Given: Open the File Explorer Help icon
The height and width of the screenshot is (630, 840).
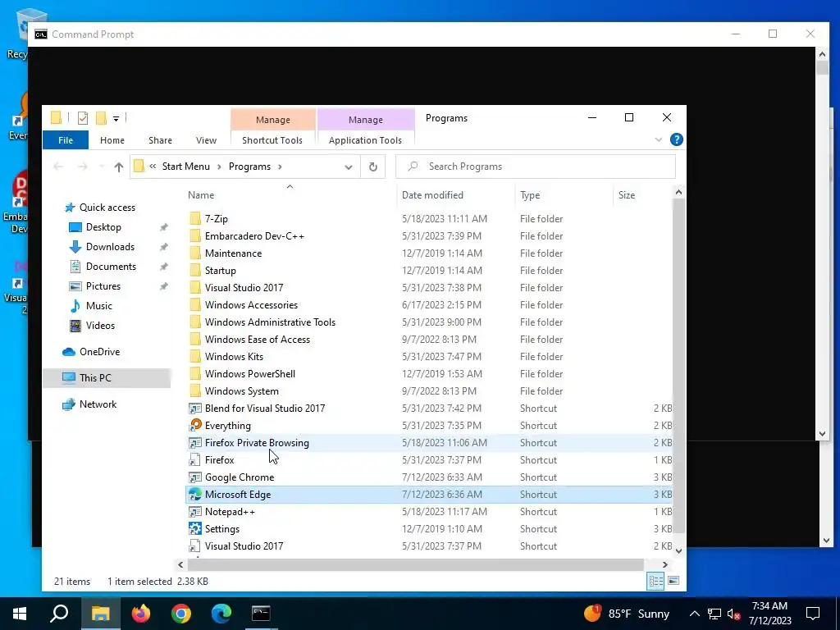Looking at the screenshot, I should tap(676, 139).
